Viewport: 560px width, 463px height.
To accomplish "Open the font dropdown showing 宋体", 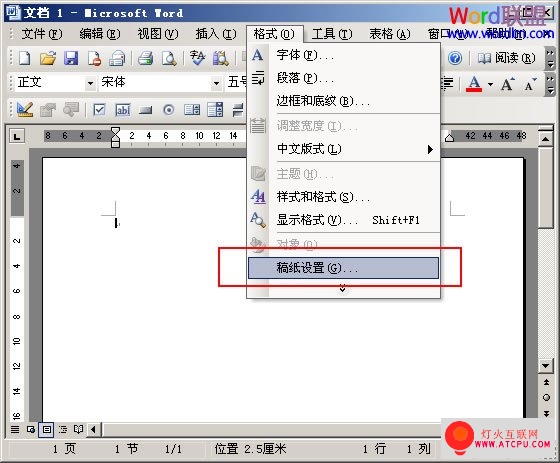I will [216, 83].
